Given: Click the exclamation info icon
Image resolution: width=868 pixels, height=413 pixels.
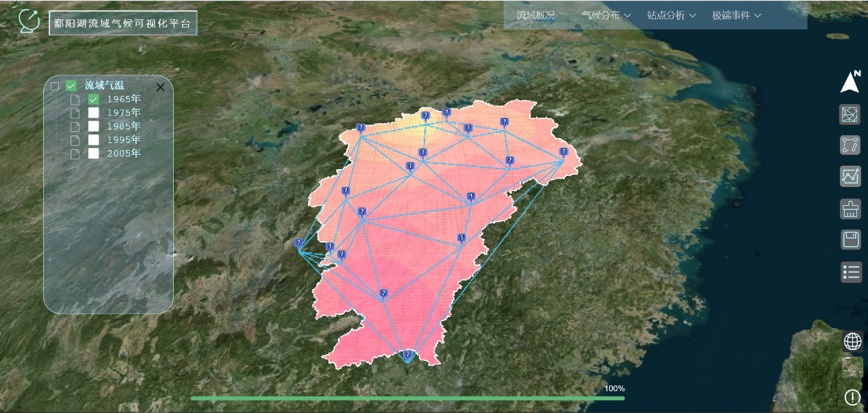Looking at the screenshot, I should point(852,397).
